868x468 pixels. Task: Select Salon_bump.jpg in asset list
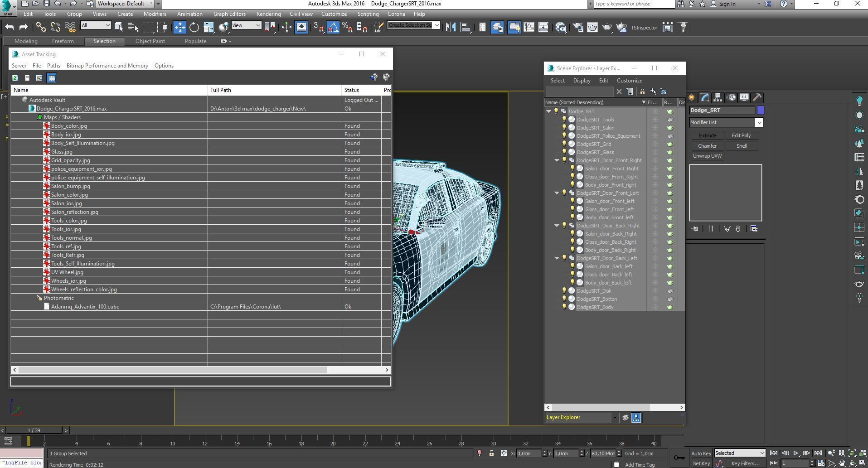pos(70,186)
